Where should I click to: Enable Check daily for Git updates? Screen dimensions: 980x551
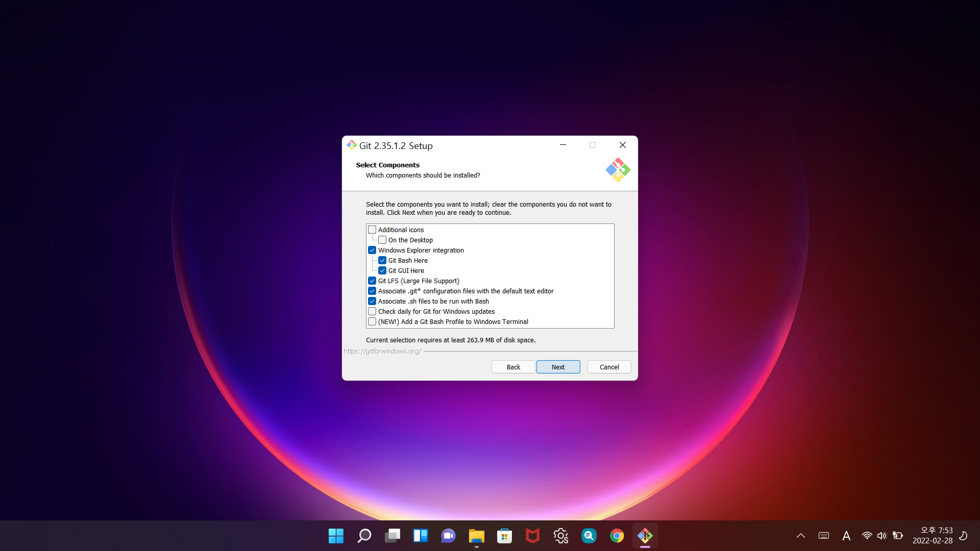372,312
